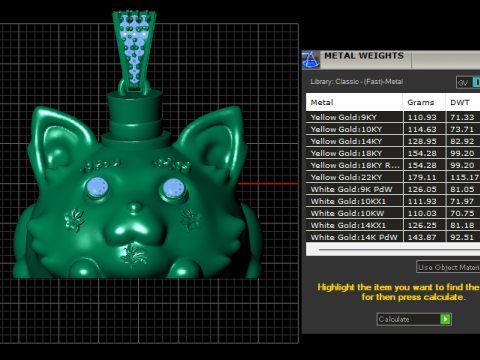Select the White Gold:10KW row
Viewport: 480px width, 360px height.
pyautogui.click(x=393, y=213)
